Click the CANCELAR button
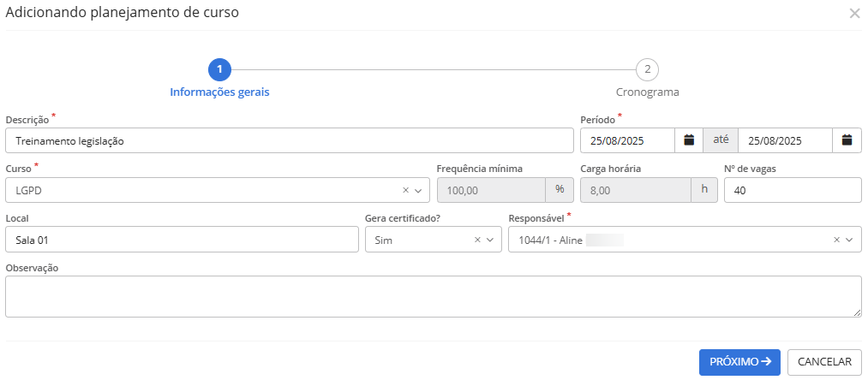The height and width of the screenshot is (380, 868). pos(824,362)
